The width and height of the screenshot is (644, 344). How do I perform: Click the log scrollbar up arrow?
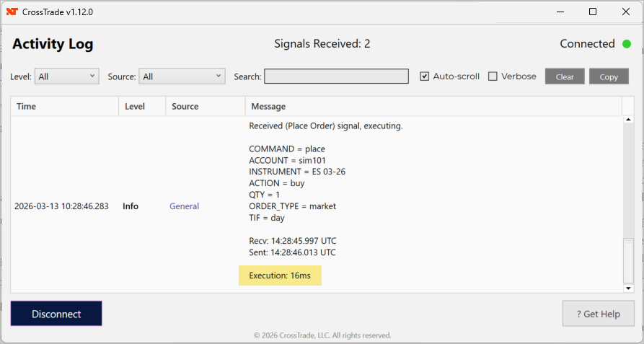[x=628, y=120]
